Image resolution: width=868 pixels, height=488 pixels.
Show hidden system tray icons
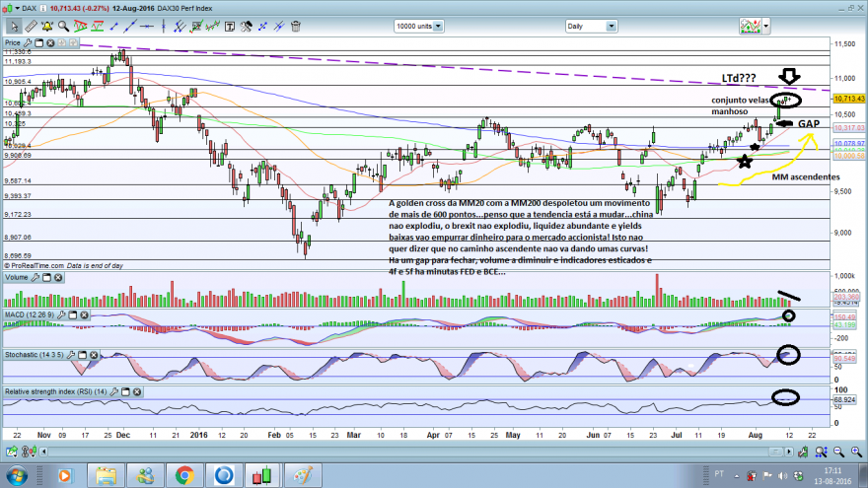(736, 476)
